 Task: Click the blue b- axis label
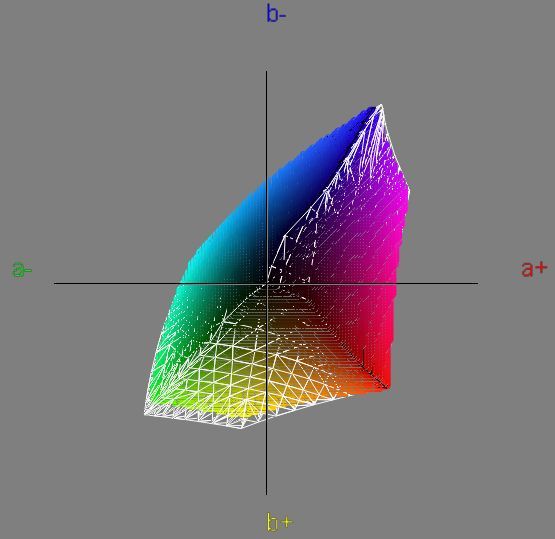pos(276,15)
